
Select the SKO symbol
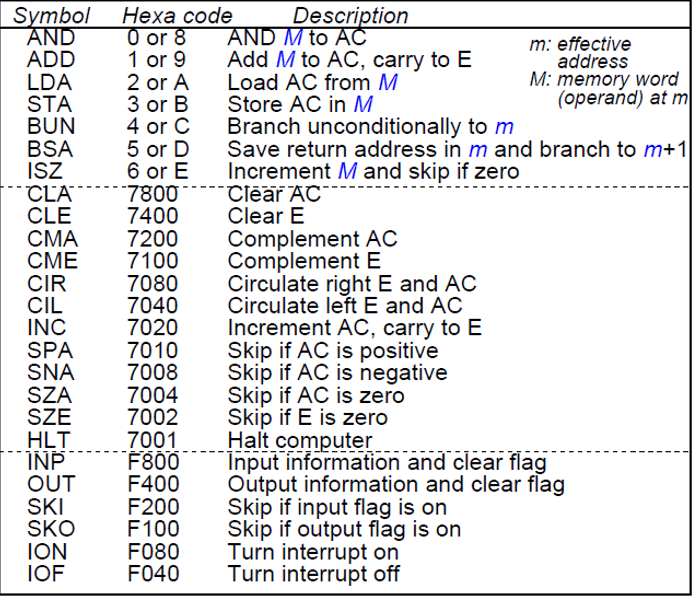[x=51, y=529]
